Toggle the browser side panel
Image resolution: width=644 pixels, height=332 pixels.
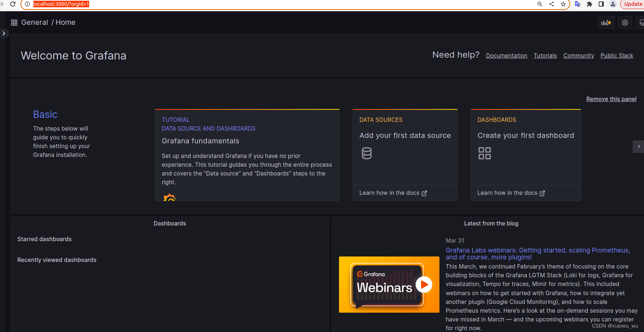pos(601,4)
